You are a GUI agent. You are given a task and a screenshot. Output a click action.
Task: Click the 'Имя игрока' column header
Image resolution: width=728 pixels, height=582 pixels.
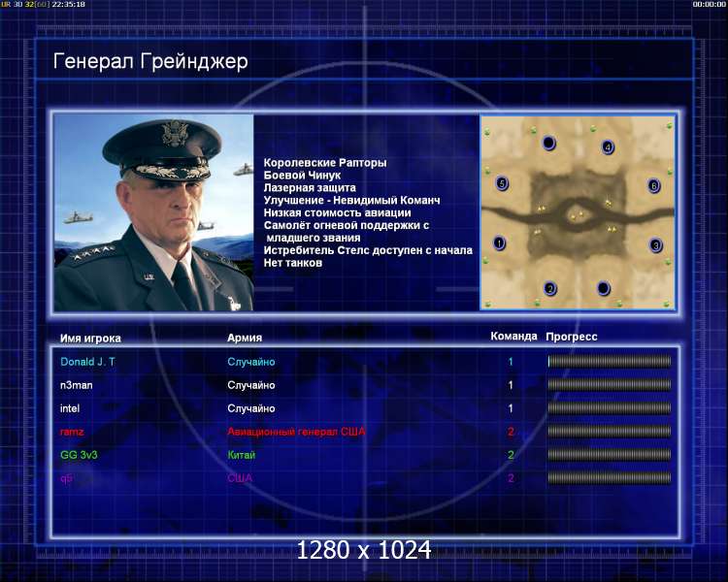(x=90, y=339)
